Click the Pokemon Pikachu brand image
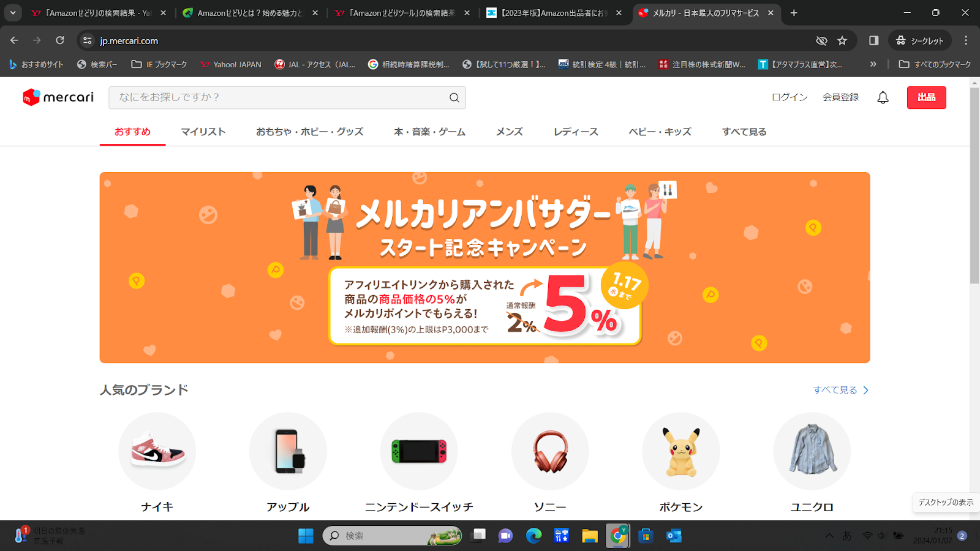980x551 pixels. click(x=681, y=451)
